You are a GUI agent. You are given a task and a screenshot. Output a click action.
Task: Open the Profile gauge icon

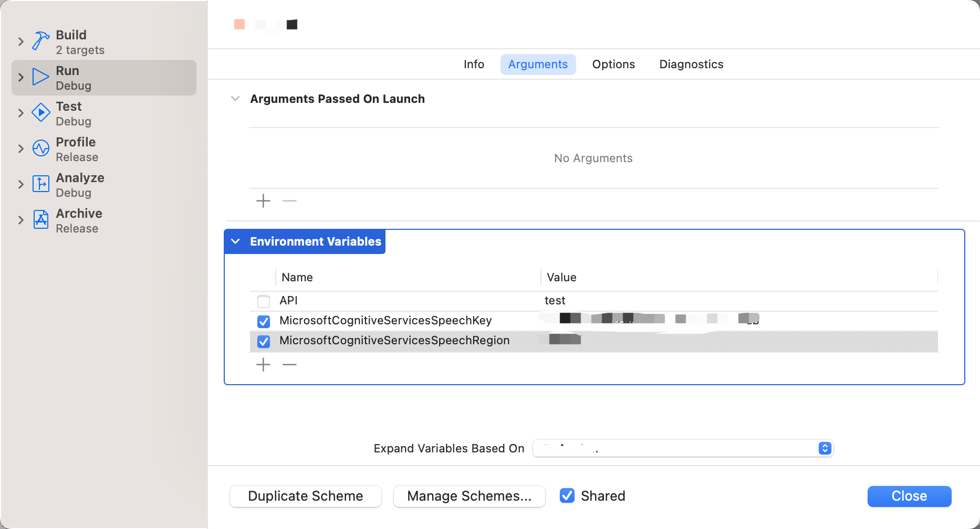(x=40, y=148)
